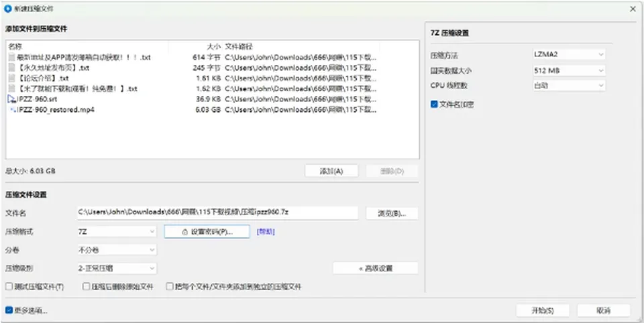Check the separate archive per file/folder option
This screenshot has width=644, height=323.
click(170, 286)
